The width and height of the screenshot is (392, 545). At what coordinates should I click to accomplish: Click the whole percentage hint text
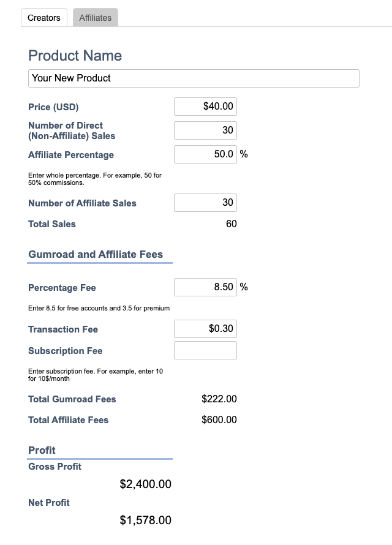pyautogui.click(x=95, y=179)
